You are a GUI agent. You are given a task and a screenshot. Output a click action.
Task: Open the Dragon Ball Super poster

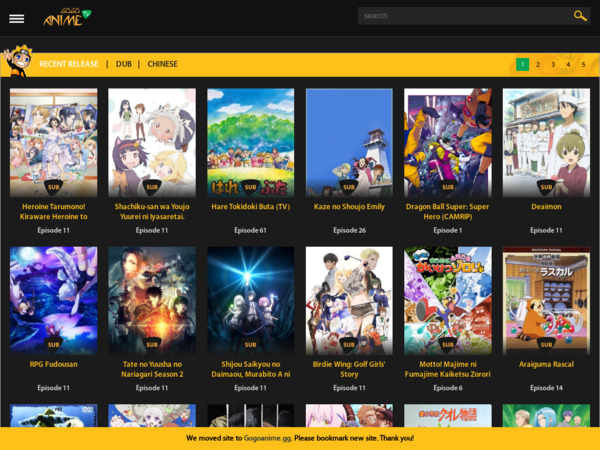448,143
